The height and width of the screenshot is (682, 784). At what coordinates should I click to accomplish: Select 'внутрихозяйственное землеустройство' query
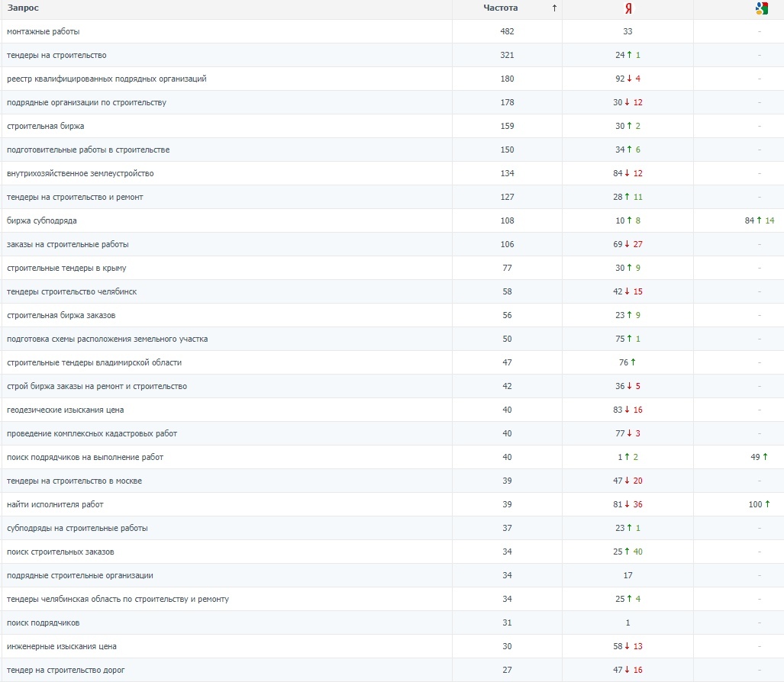click(x=80, y=173)
